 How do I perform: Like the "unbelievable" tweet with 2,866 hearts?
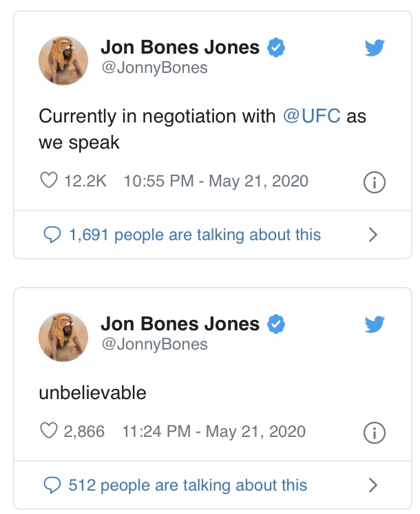49,431
